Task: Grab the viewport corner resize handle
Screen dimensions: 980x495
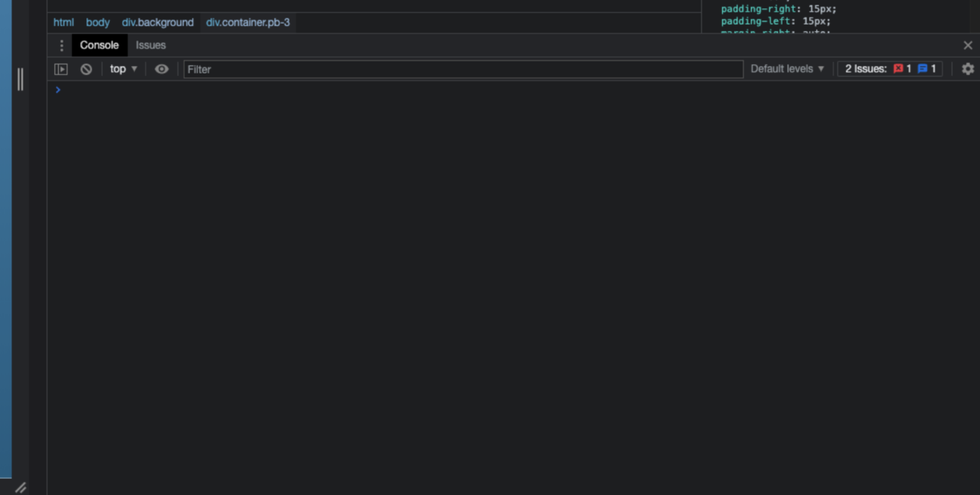Action: pyautogui.click(x=21, y=487)
